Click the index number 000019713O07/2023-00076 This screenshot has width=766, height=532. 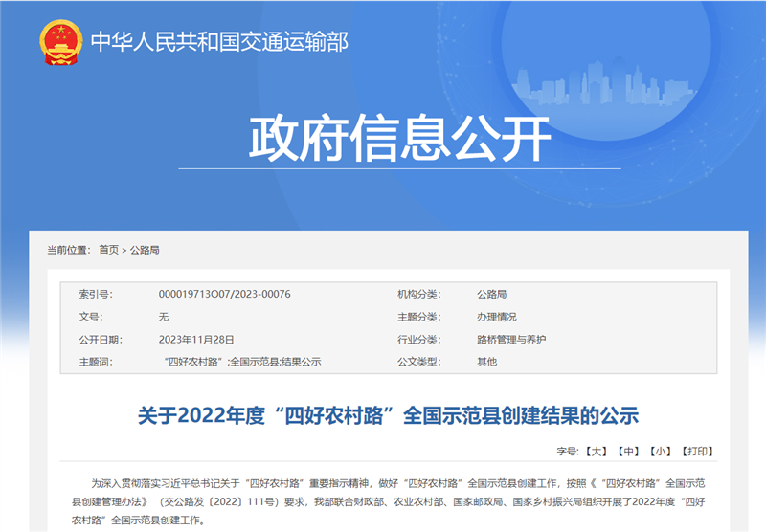[224, 294]
